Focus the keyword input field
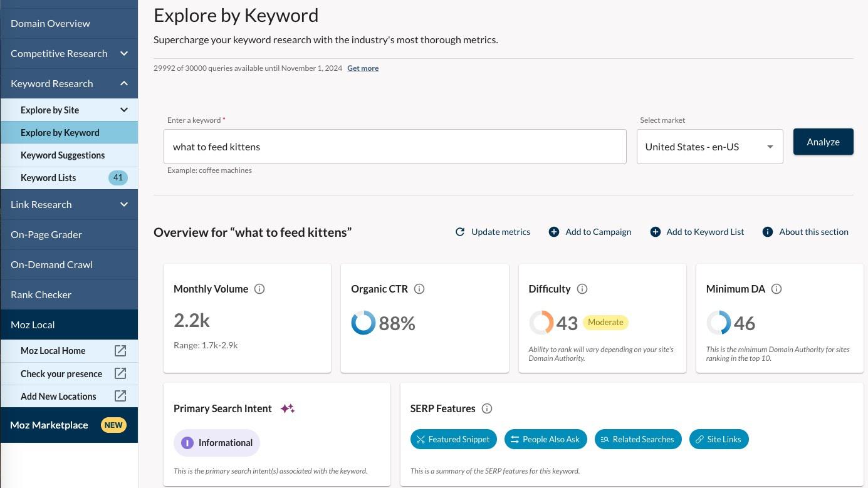This screenshot has width=868, height=488. (395, 147)
